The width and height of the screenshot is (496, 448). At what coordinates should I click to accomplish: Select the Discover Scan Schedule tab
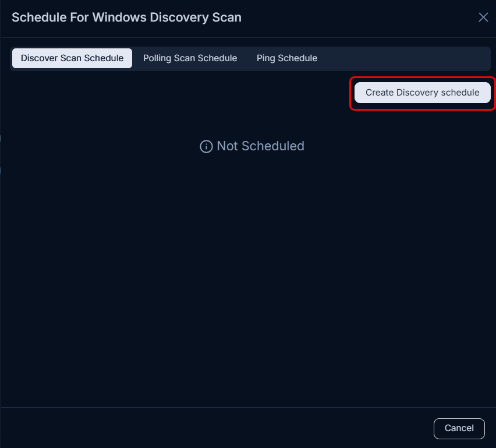coord(72,58)
